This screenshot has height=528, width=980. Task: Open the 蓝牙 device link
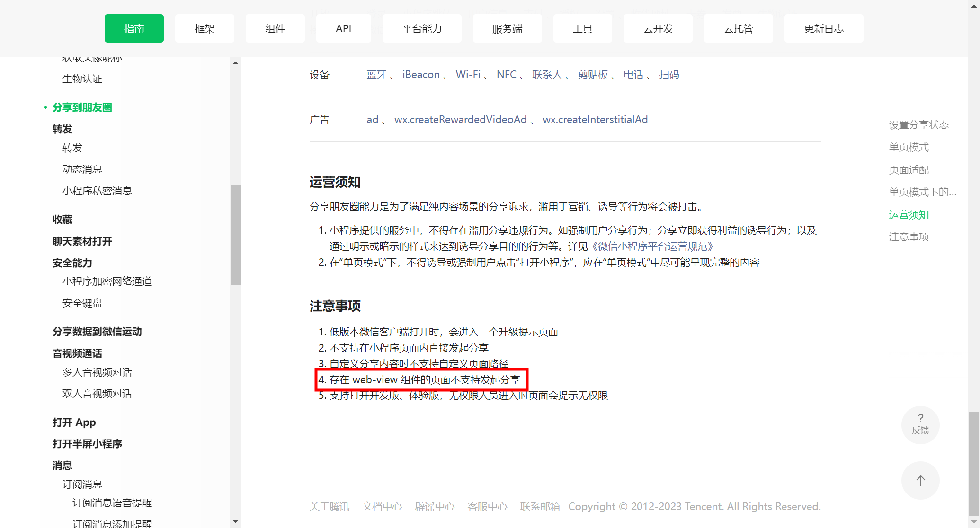(376, 75)
